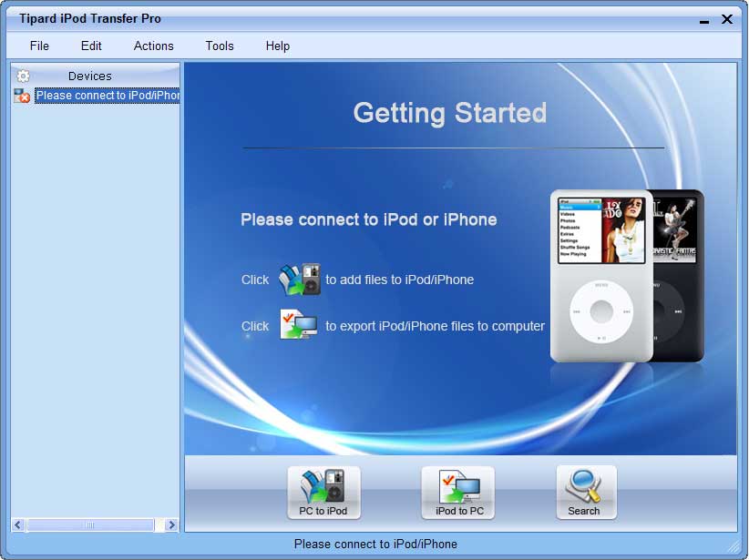The image size is (749, 560).
Task: Click 'to add files to iPod/iPhone' text
Action: pos(399,280)
